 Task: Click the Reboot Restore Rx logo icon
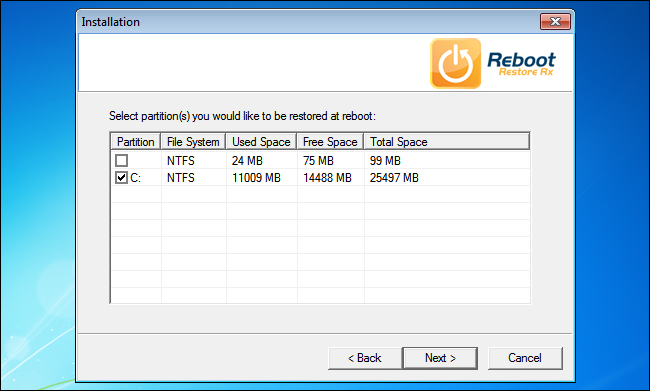tap(456, 63)
